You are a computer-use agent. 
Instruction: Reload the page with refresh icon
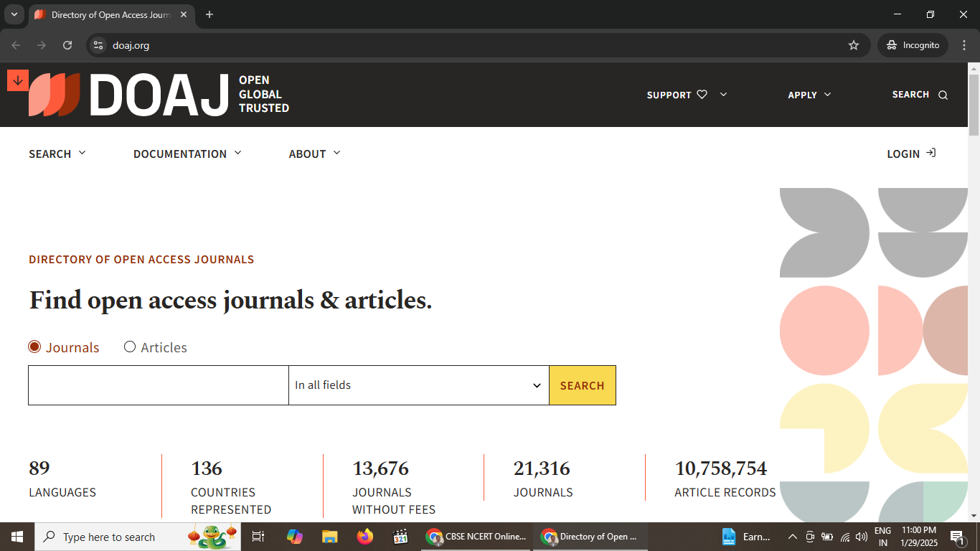(x=67, y=45)
